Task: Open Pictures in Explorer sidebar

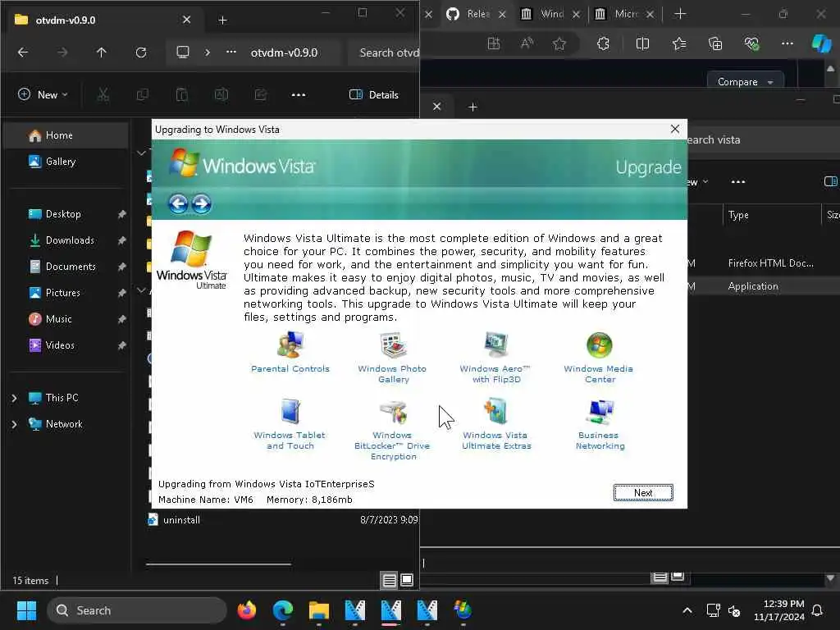Action: pos(66,293)
